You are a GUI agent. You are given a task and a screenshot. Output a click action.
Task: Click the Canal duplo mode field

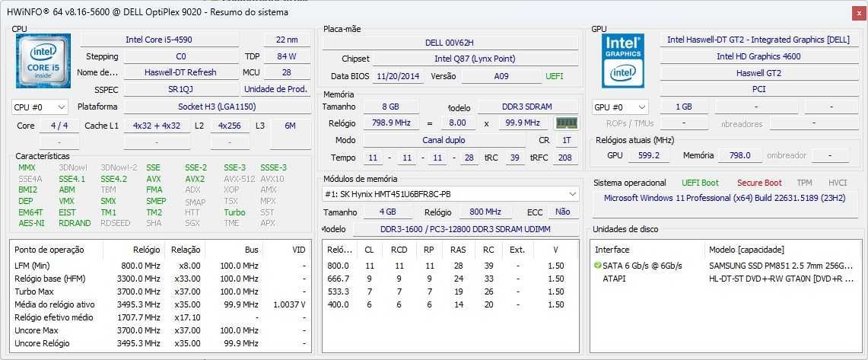(444, 140)
